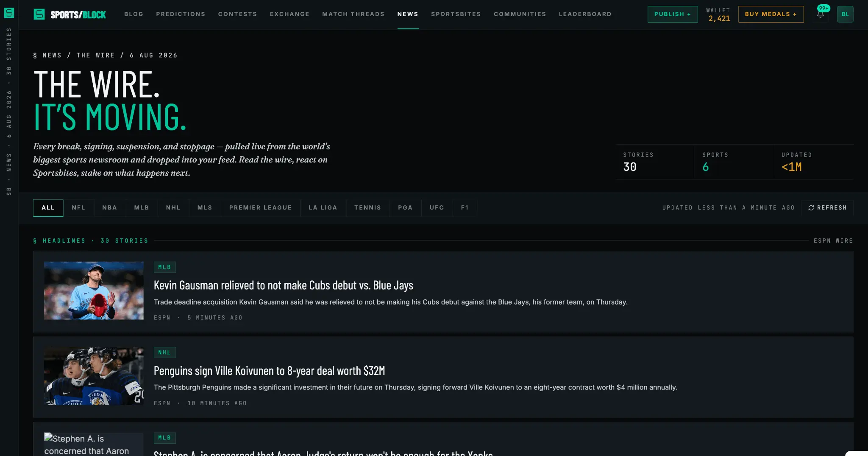Click 'Updated less than a minute ago' text

729,208
